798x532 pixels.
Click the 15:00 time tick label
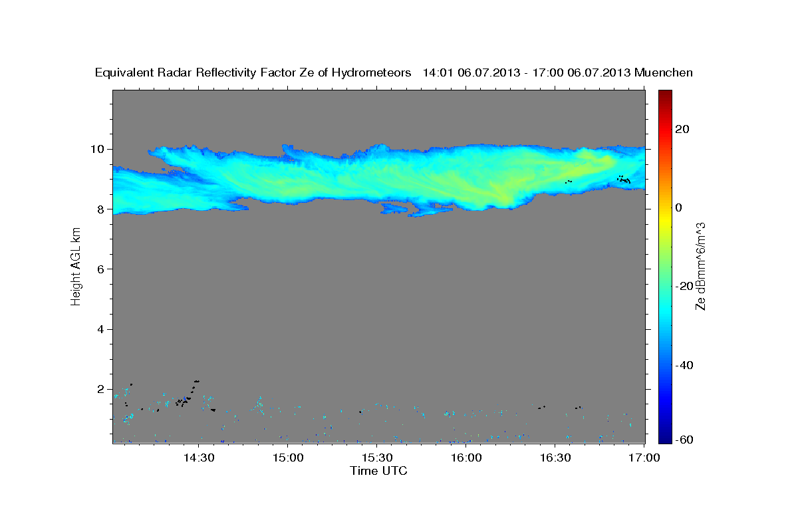[x=287, y=458]
